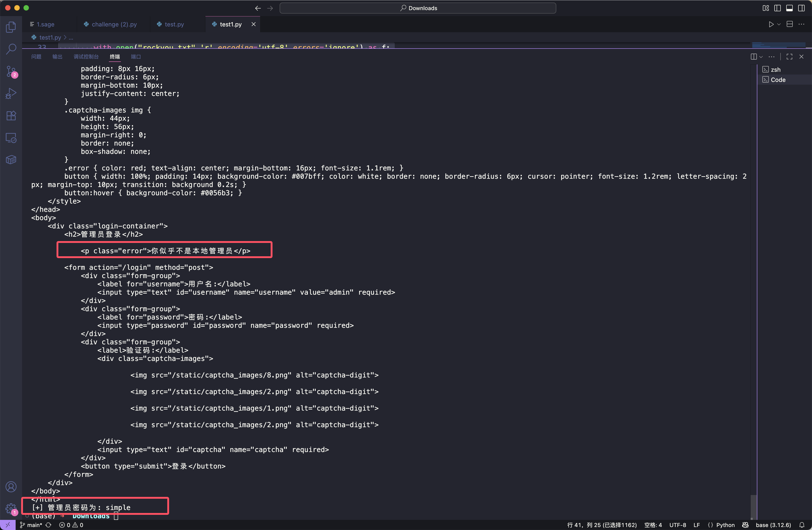This screenshot has width=812, height=530.
Task: Open Remote Explorer view icon
Action: 11,138
